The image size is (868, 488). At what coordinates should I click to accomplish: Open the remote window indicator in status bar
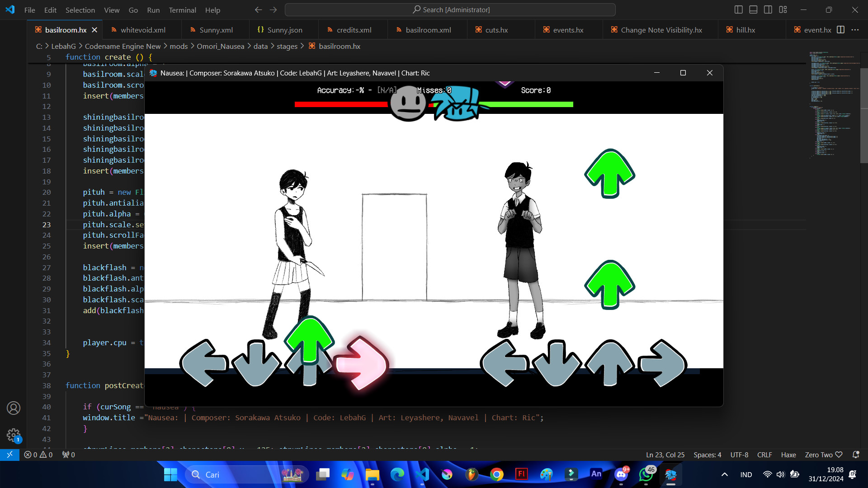coord(9,455)
